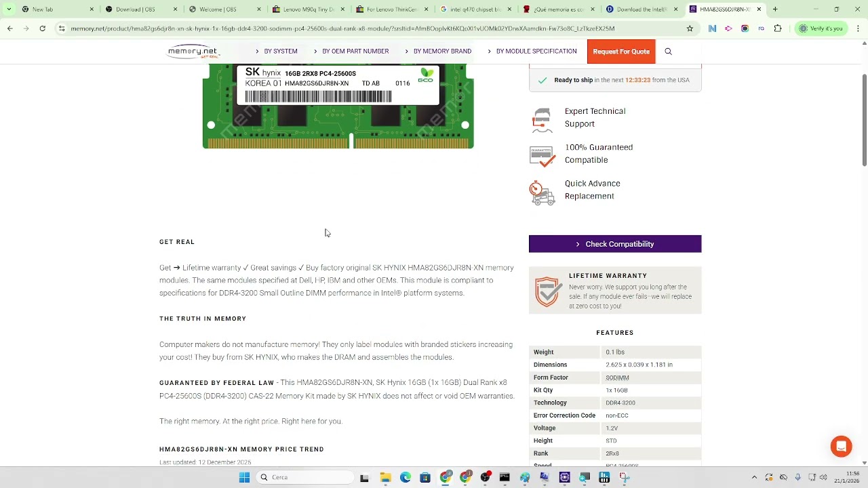Switch to the Welcome | OBS tab
Viewport: 868px width, 488px height.
click(x=225, y=9)
